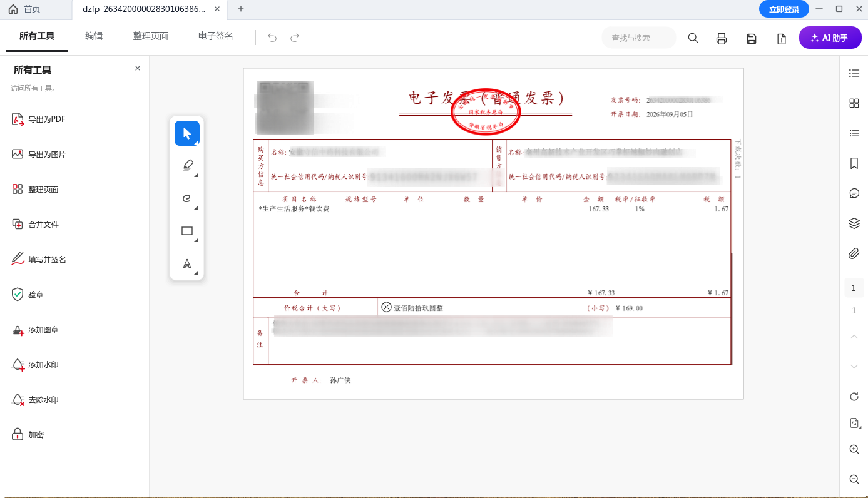Click the 去除水印 remove watermark tool
This screenshot has width=868, height=498.
click(36, 400)
